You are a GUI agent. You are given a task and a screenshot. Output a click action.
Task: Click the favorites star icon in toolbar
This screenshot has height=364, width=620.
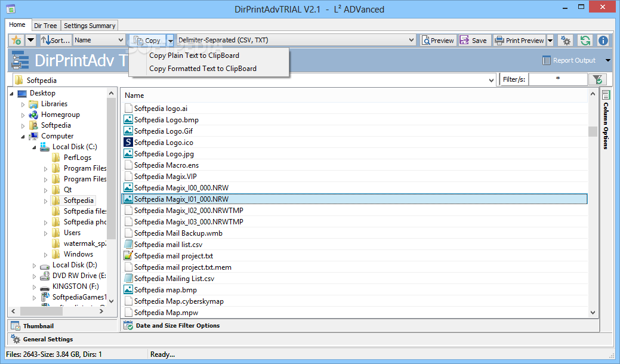tap(17, 41)
